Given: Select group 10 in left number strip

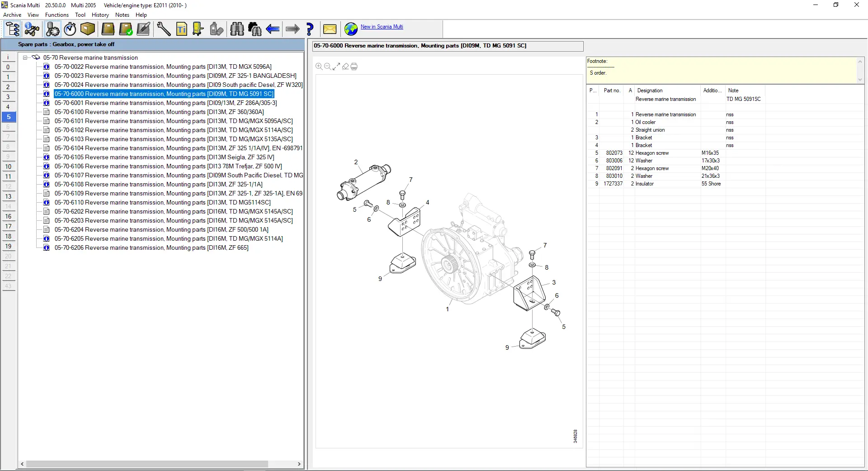Looking at the screenshot, I should click(x=8, y=167).
